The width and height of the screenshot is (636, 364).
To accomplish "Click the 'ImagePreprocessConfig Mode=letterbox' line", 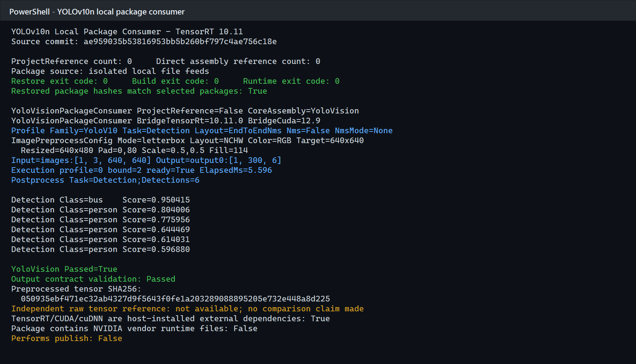I will point(187,140).
